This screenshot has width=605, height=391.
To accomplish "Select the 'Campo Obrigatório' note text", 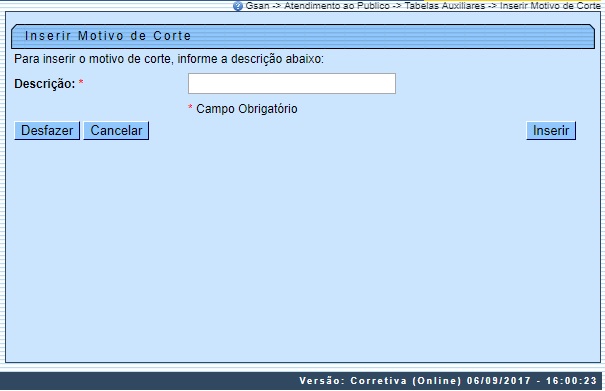I will tap(247, 109).
